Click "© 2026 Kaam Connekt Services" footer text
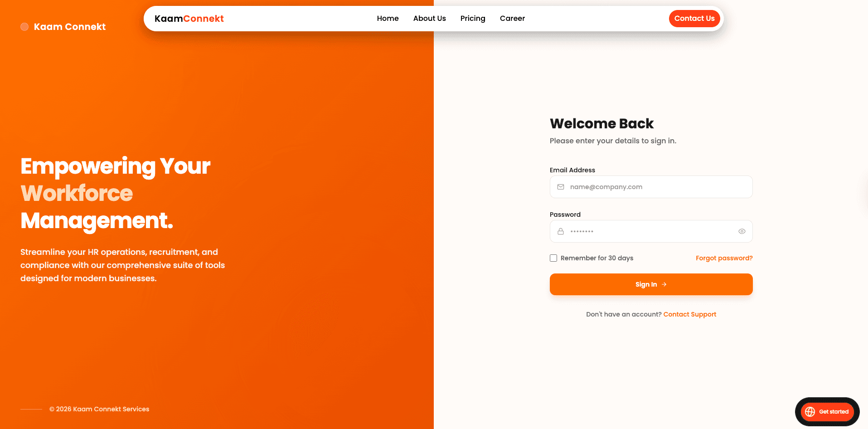This screenshot has width=868, height=429. [x=99, y=409]
